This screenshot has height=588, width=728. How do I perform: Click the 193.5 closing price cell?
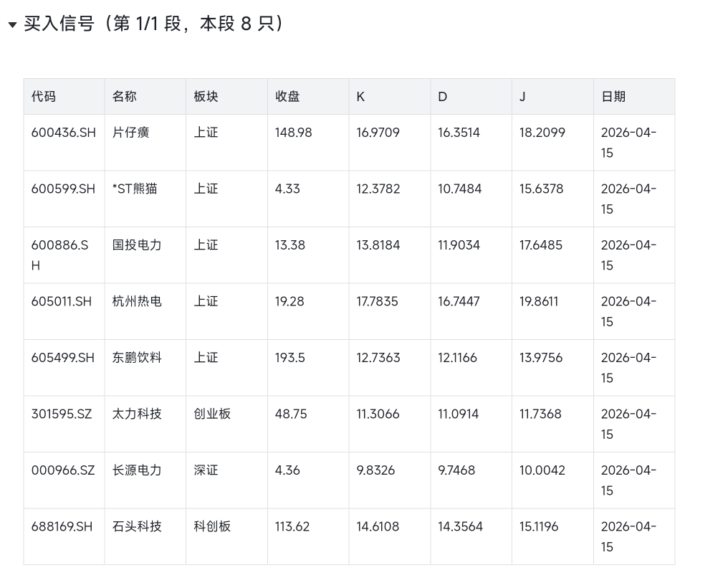tap(289, 358)
